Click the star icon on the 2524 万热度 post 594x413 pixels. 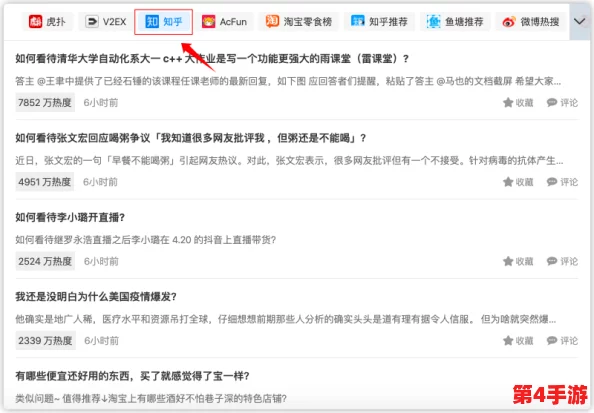508,261
